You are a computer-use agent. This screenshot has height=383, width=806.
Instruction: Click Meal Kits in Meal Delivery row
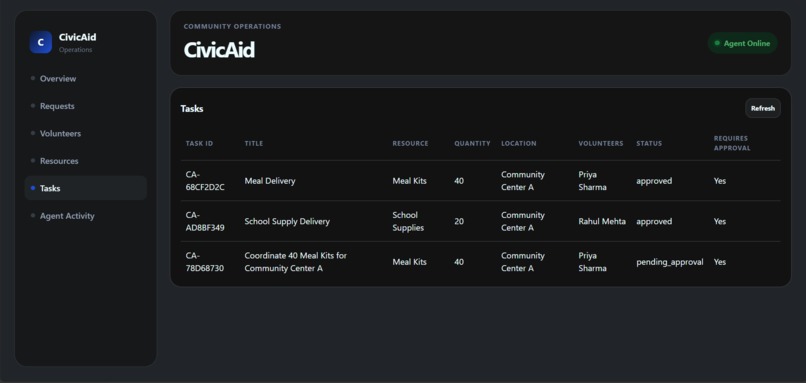(410, 181)
